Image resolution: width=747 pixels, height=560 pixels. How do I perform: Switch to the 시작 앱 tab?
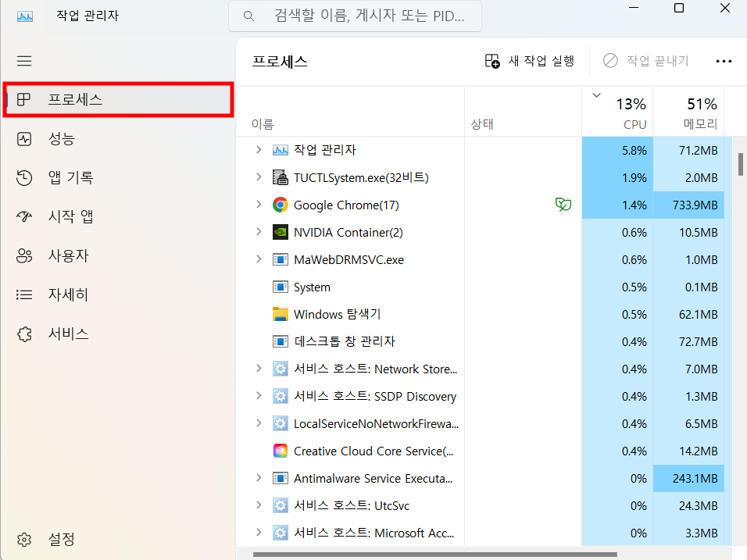point(118,216)
